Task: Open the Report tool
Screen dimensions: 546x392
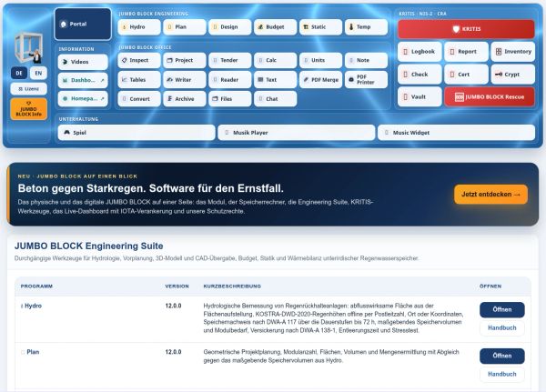Action: 466,52
